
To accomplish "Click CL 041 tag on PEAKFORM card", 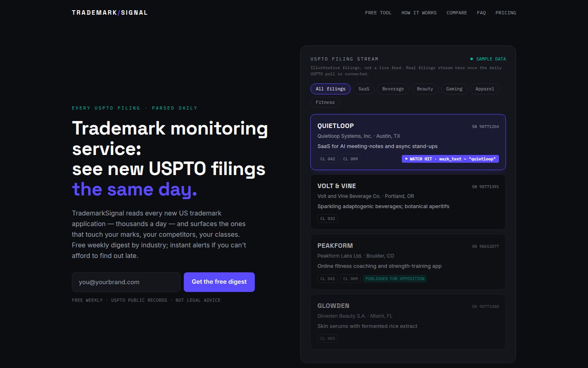I will pos(327,279).
